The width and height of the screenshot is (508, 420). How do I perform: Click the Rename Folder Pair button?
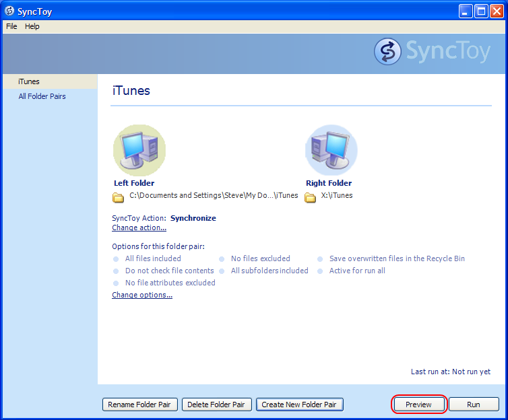tap(140, 405)
